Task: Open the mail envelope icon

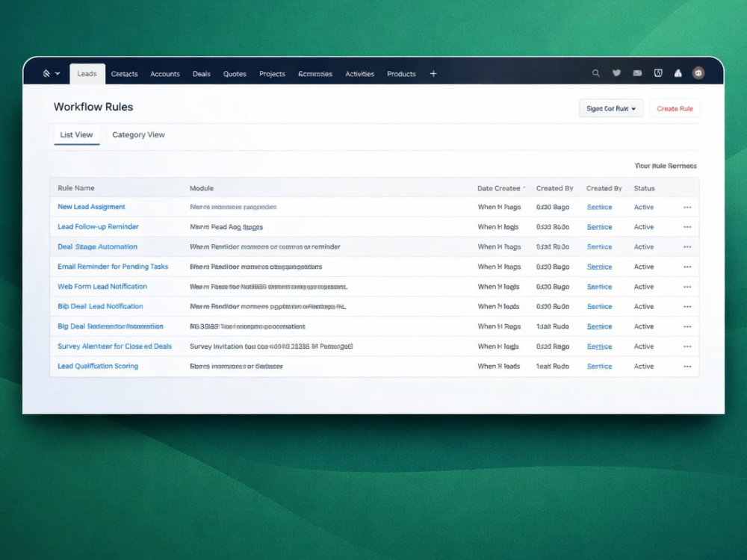Action: (x=637, y=73)
